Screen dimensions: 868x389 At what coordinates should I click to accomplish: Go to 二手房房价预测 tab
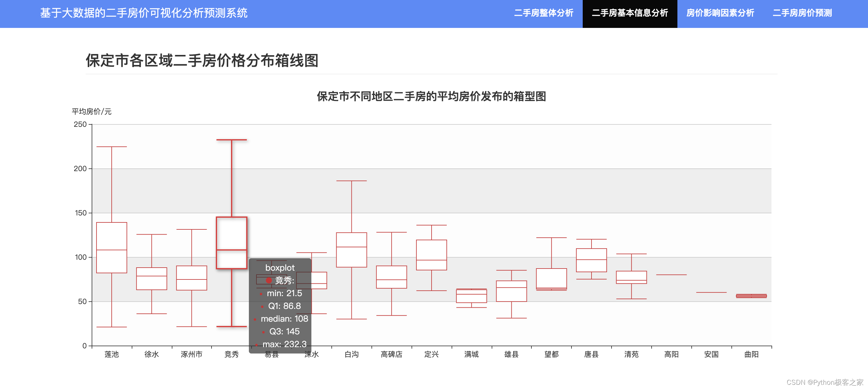[802, 13]
